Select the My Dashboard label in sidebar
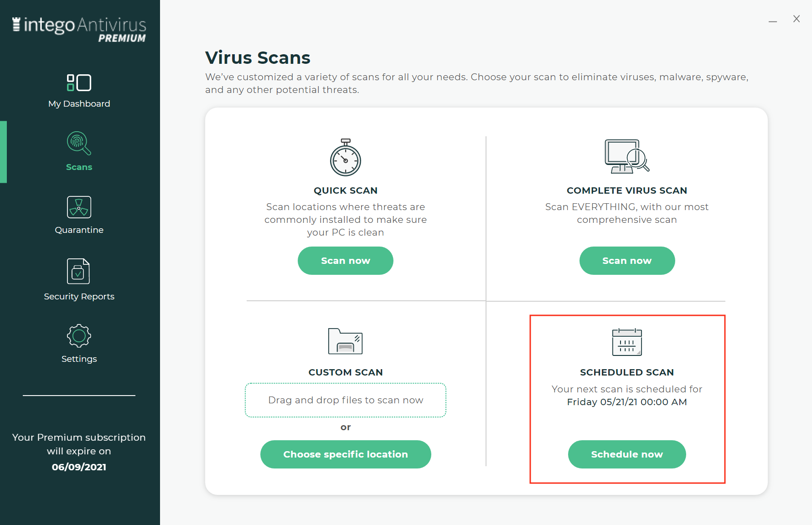 [79, 104]
